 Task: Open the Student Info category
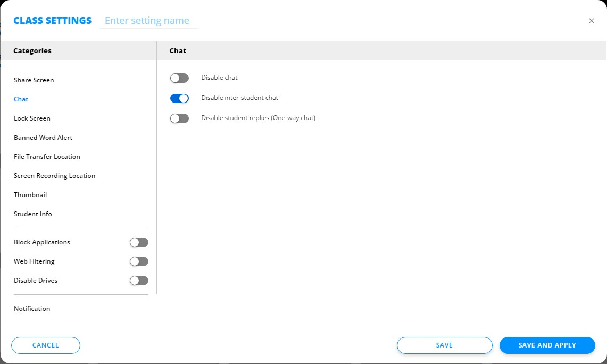coord(33,214)
